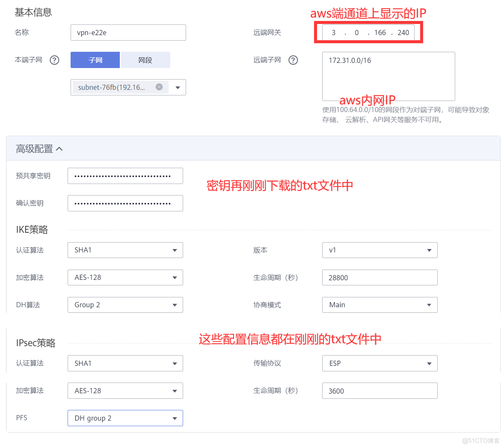Open the IPsec 认证算法 SHA1 dropdown

(x=125, y=363)
